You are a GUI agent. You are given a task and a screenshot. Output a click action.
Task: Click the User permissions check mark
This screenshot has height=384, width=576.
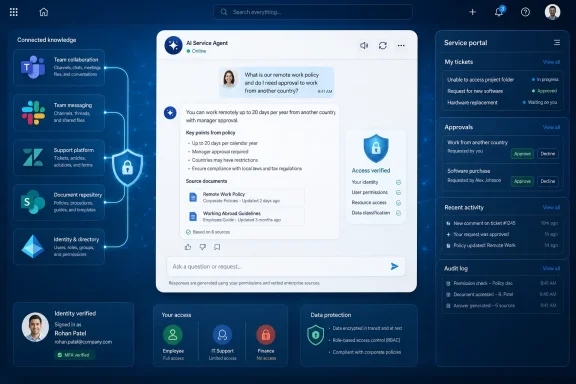pos(398,193)
